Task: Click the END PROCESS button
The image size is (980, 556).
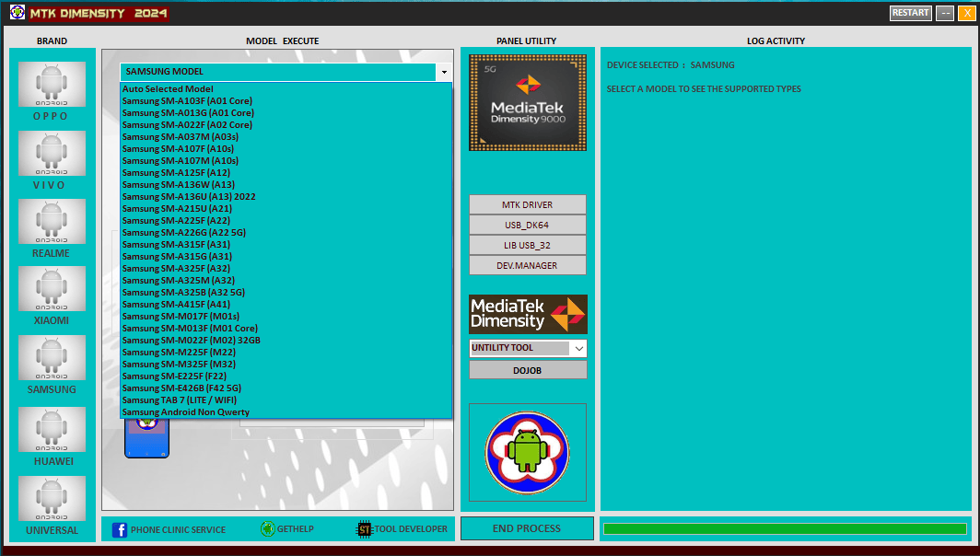Action: click(527, 528)
